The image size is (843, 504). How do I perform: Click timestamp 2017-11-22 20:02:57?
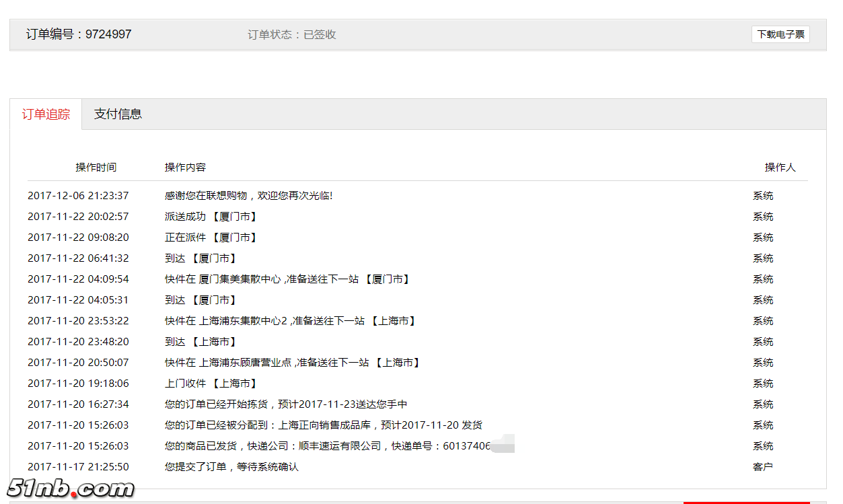pyautogui.click(x=78, y=217)
